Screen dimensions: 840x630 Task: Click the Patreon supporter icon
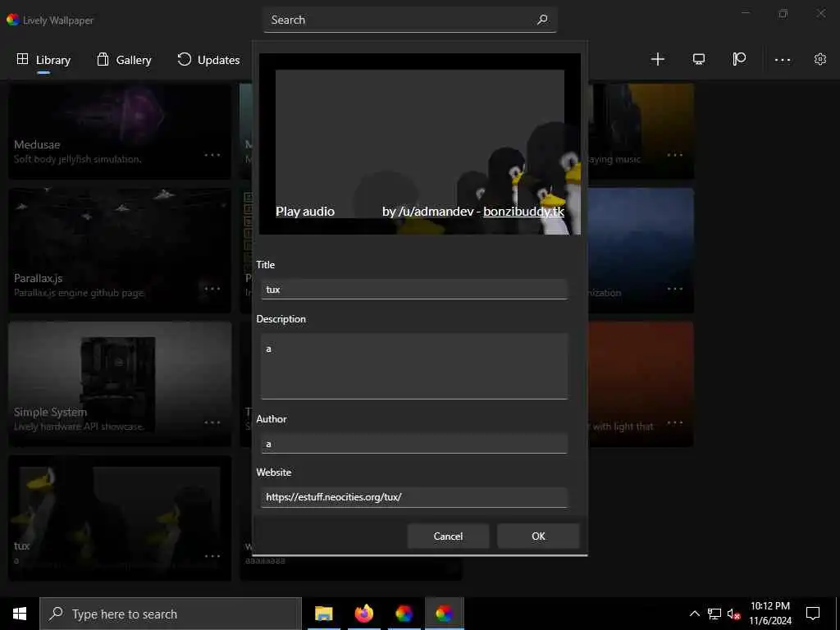[x=739, y=59]
